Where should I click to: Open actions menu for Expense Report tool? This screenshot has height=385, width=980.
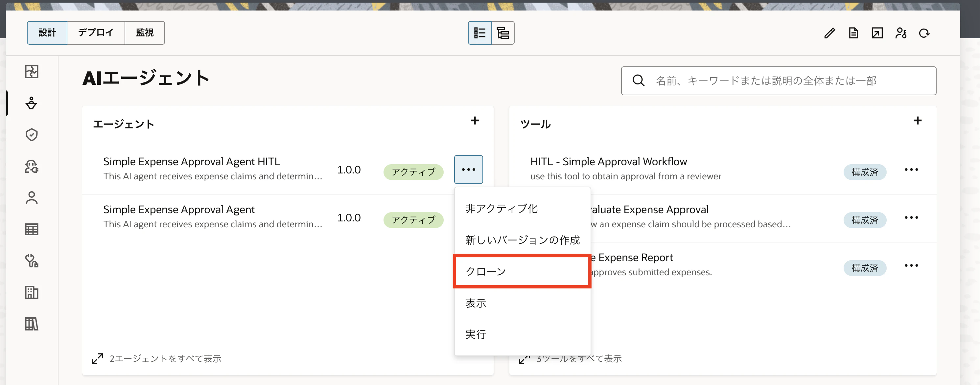(x=911, y=265)
